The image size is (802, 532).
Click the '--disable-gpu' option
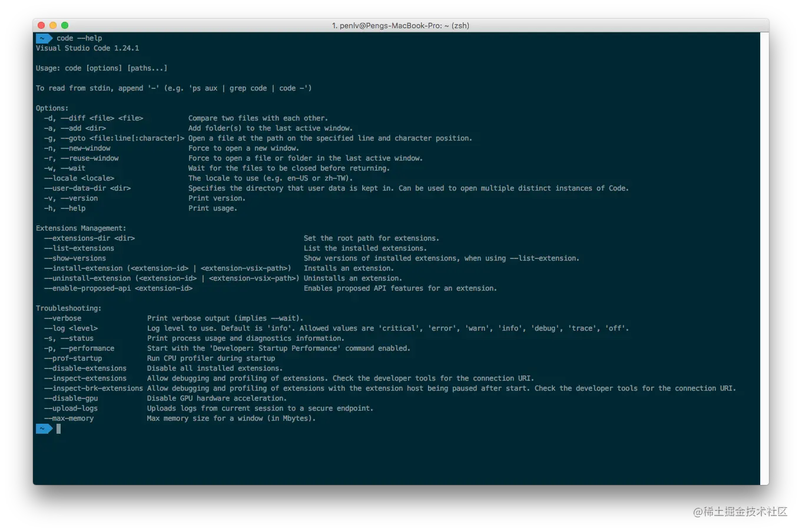71,398
